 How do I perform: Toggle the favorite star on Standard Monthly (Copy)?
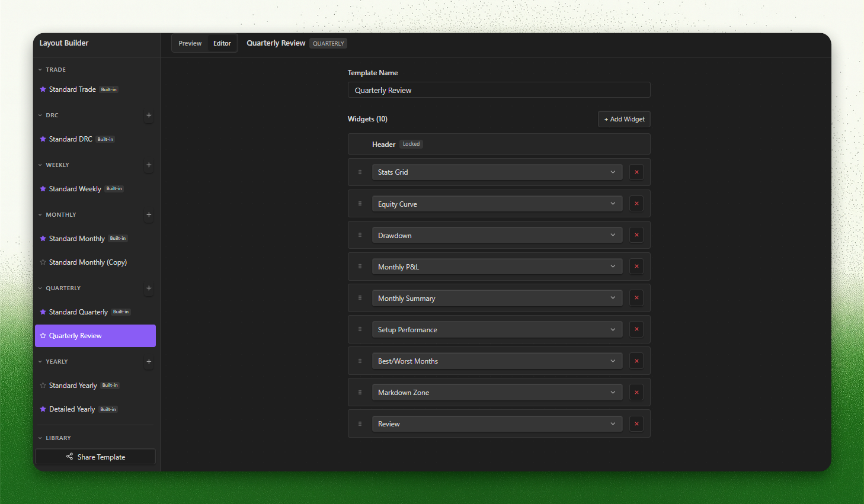[43, 262]
